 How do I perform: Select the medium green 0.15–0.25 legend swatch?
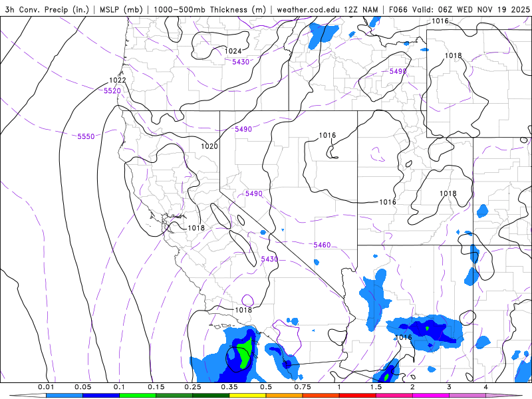point(174,396)
